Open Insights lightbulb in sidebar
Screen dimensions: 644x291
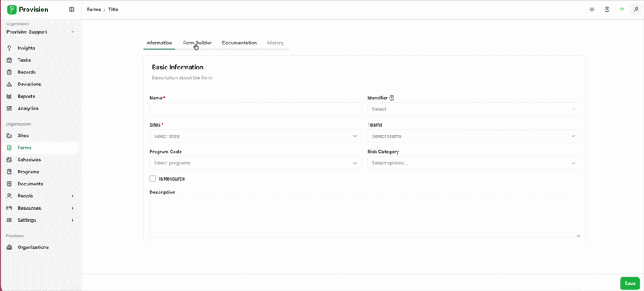point(10,48)
